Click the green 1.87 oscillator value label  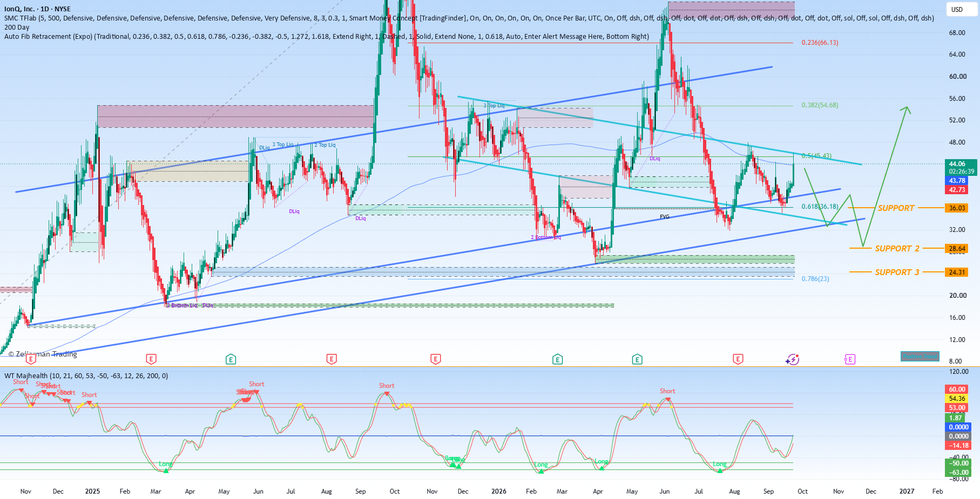[x=956, y=418]
